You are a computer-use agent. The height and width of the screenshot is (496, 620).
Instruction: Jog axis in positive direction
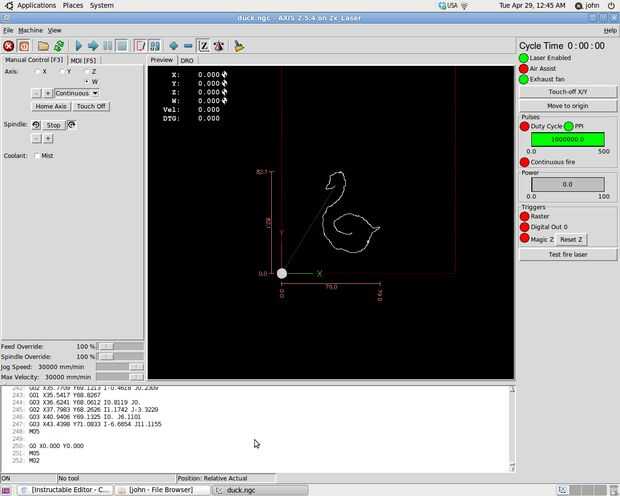[48, 93]
